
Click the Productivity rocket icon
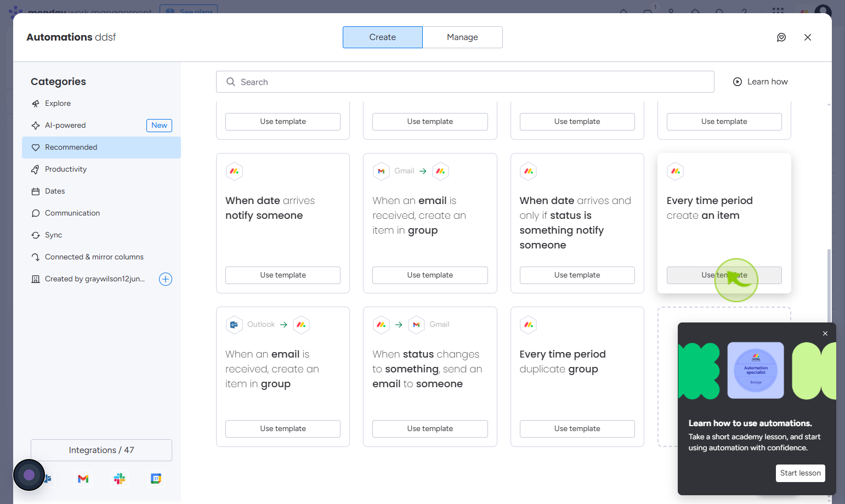(x=36, y=169)
